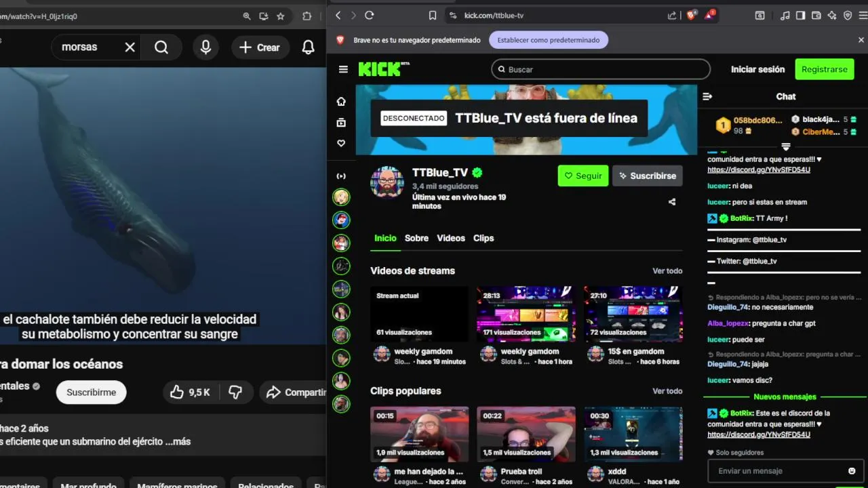The height and width of the screenshot is (488, 868).
Task: Like the YouTube video with 9,5 K likes
Action: (x=190, y=392)
